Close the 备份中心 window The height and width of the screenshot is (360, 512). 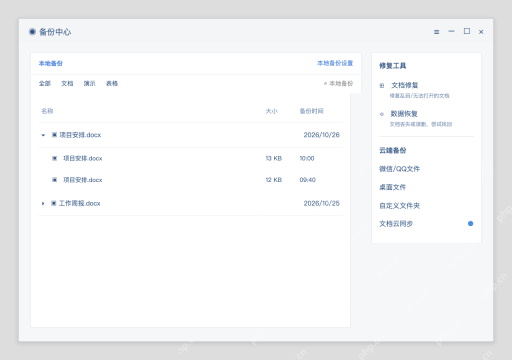click(481, 32)
